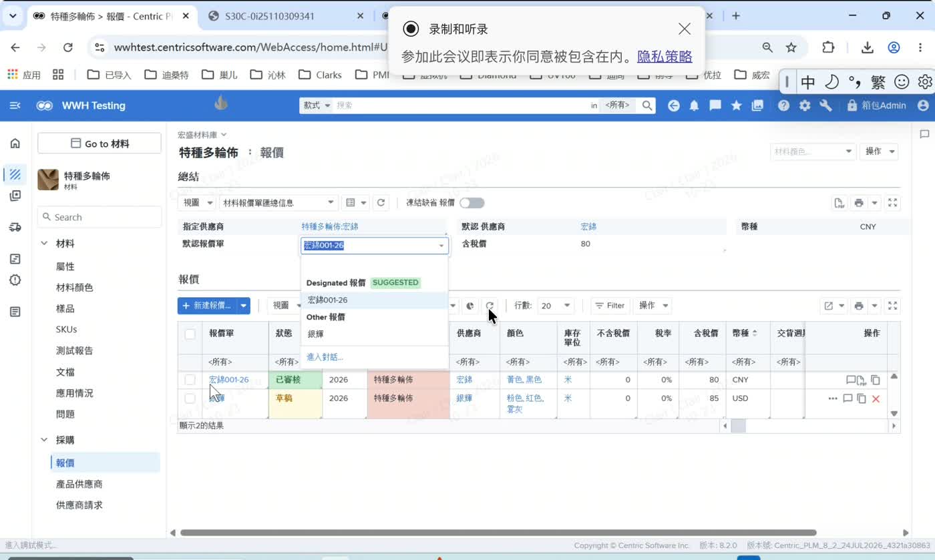
Task: Open the side comments panel icon
Action: click(924, 134)
